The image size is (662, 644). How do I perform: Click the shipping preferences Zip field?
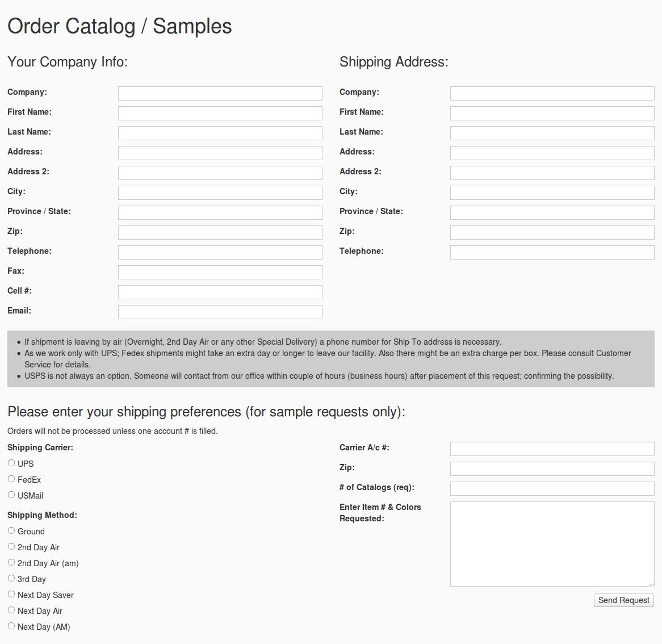(552, 469)
